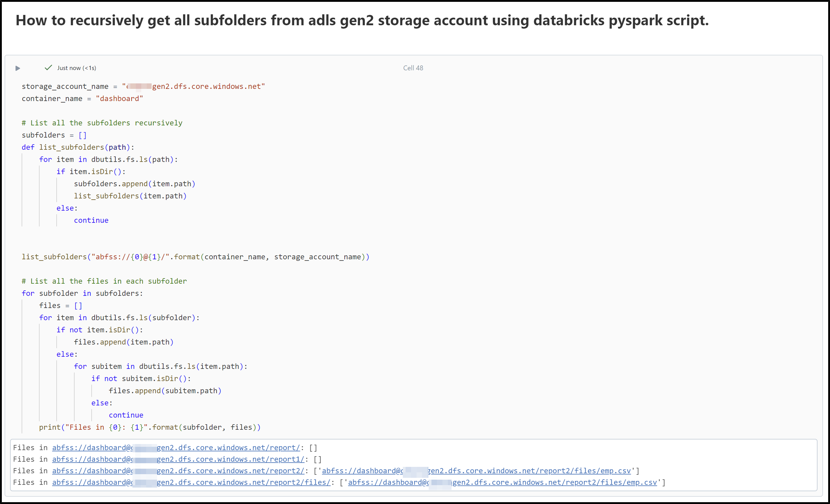
Task: Place cursor in the storage_account_name line
Action: (143, 86)
